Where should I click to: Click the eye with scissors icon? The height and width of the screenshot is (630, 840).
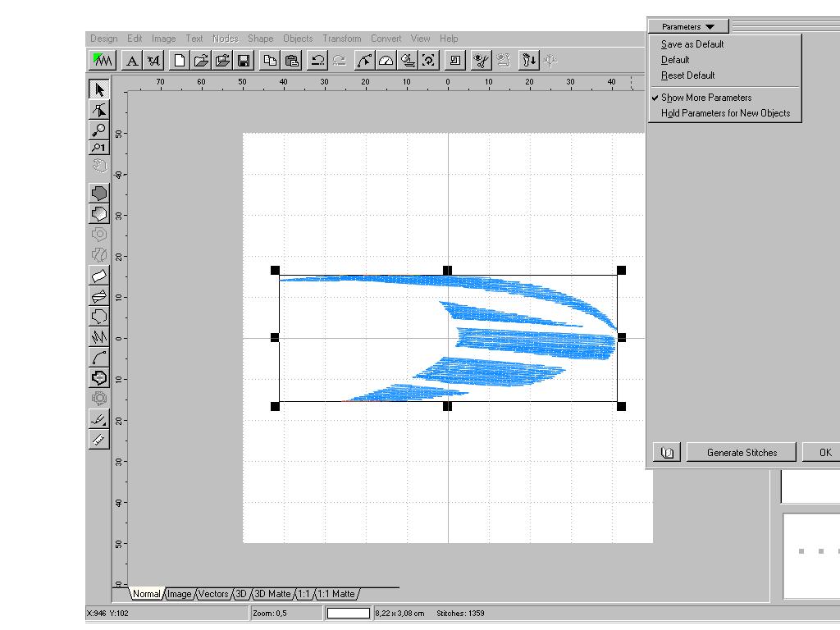click(x=481, y=61)
